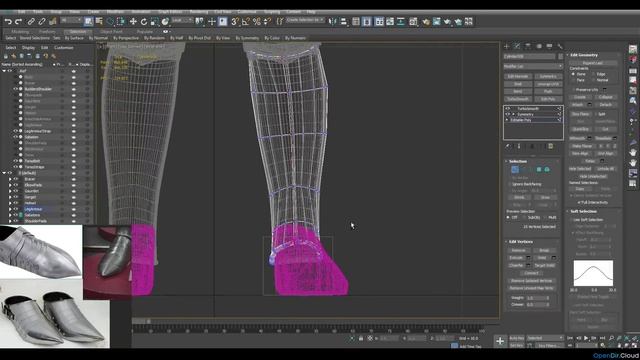Click the large plus key button
Screen dimensions: 640x360
[x=500, y=341]
